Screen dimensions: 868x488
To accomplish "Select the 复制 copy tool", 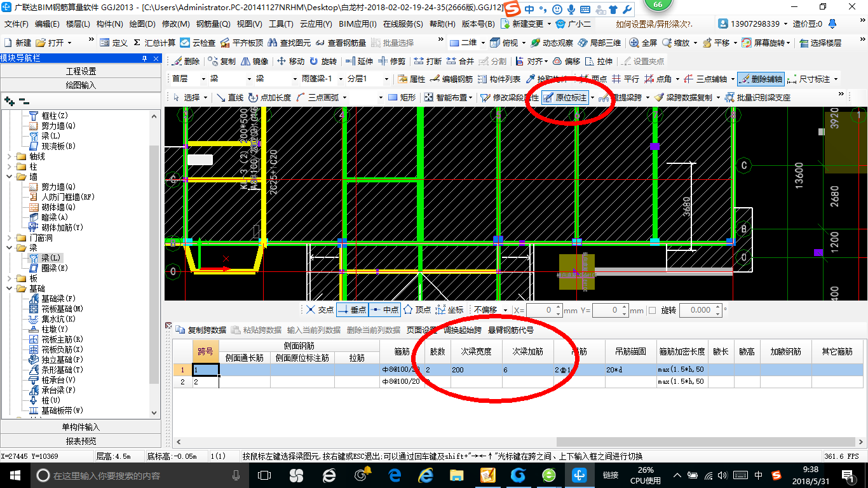I will [221, 62].
